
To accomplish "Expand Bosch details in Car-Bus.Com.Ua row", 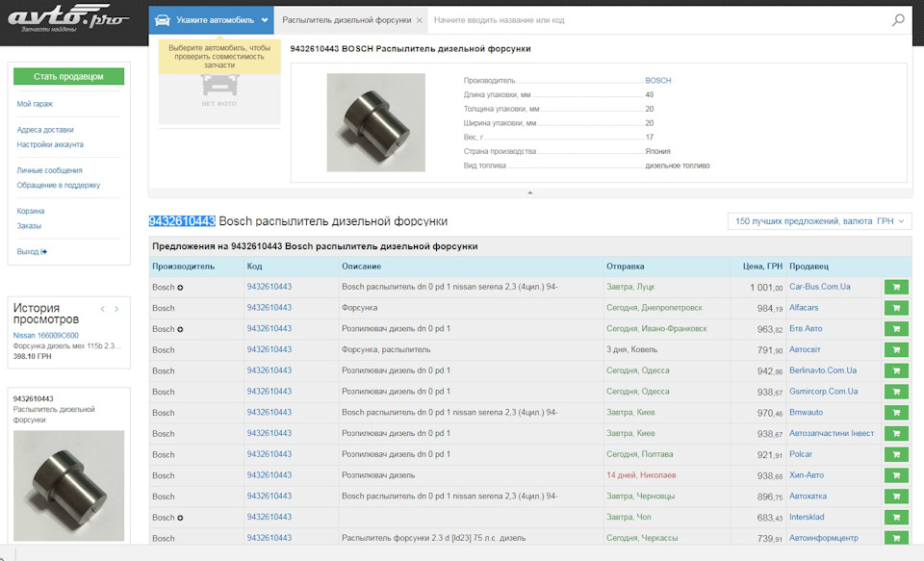I will tap(180, 288).
